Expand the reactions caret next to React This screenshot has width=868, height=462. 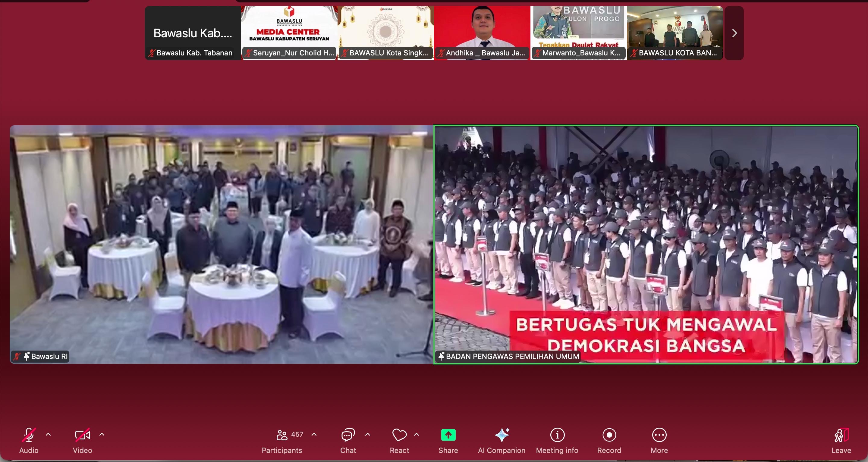[417, 434]
